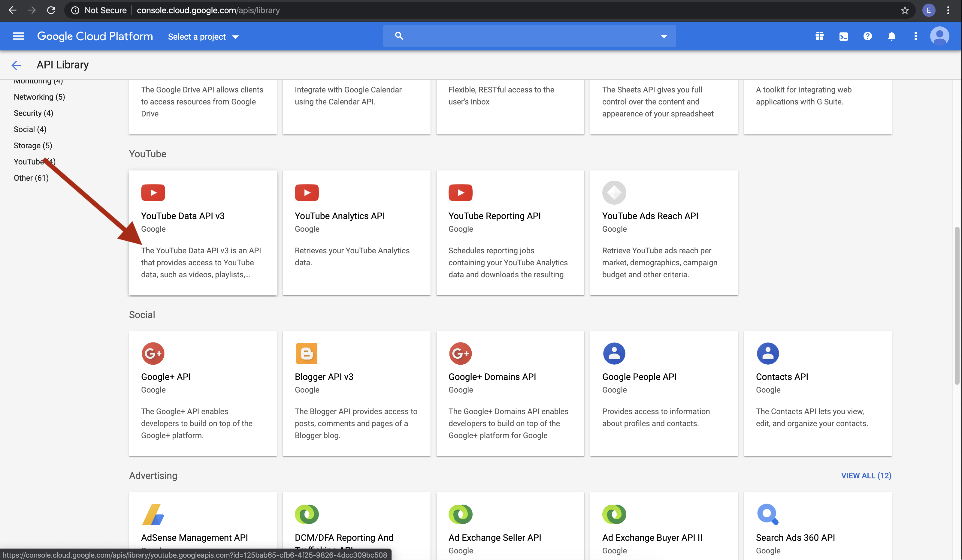Select the Networking category filter
This screenshot has height=560, width=962.
click(39, 97)
